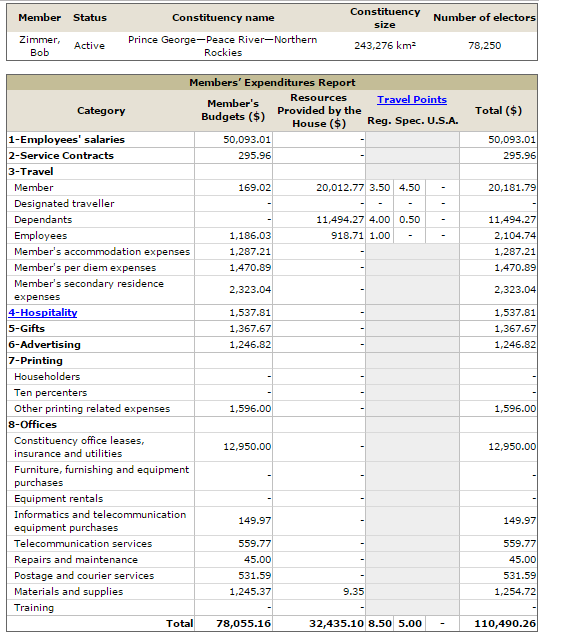Click the 7-Printing section heading
Viewport: 568px width, 640px height.
36,361
